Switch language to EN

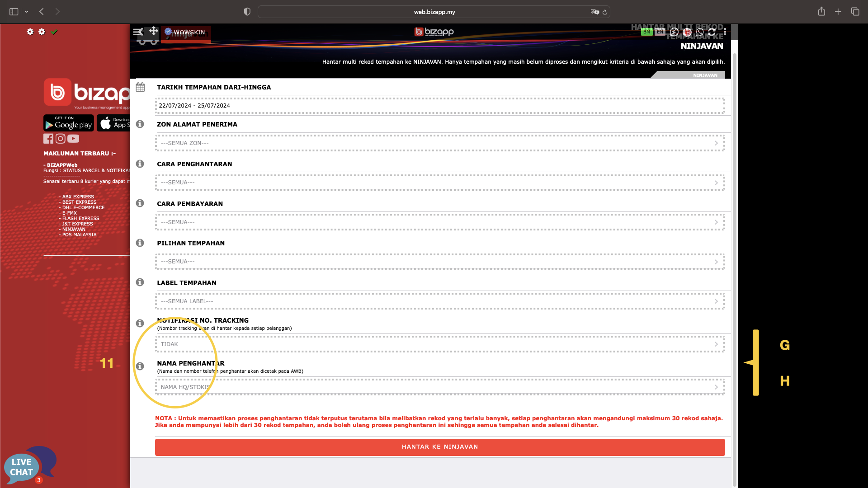(x=660, y=32)
